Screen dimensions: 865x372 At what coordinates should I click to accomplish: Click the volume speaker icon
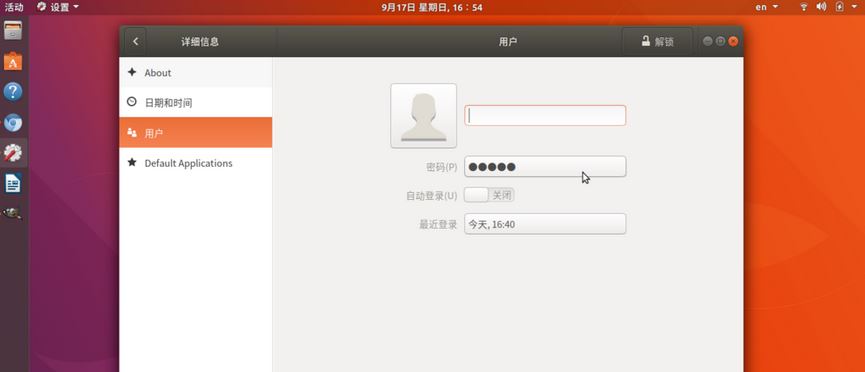click(x=821, y=7)
